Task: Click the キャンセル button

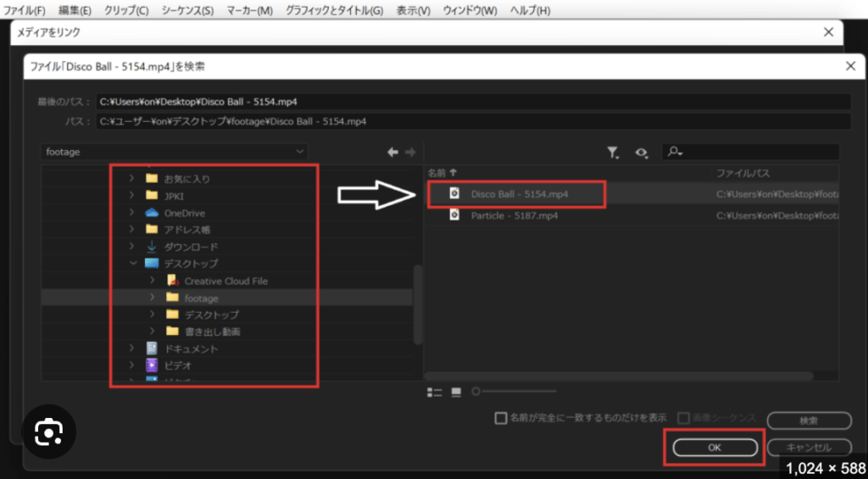Action: click(809, 447)
